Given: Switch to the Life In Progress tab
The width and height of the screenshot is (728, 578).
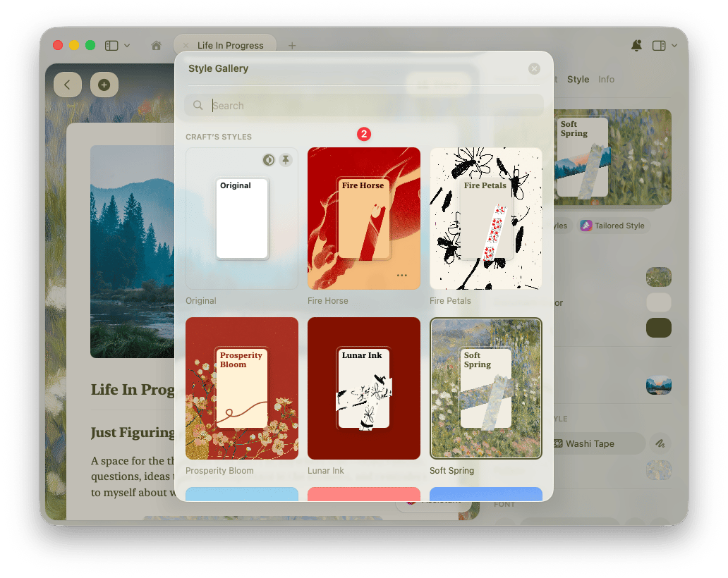Looking at the screenshot, I should point(230,45).
